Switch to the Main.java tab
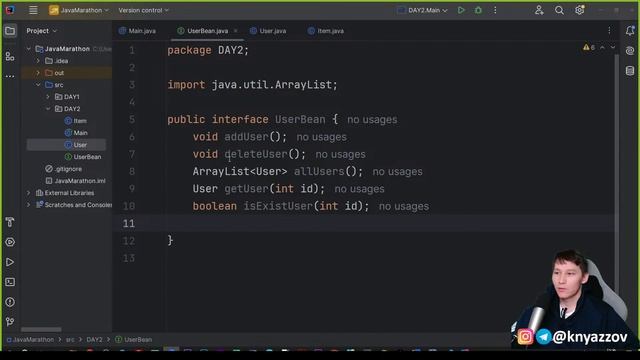640x360 pixels. click(x=137, y=31)
